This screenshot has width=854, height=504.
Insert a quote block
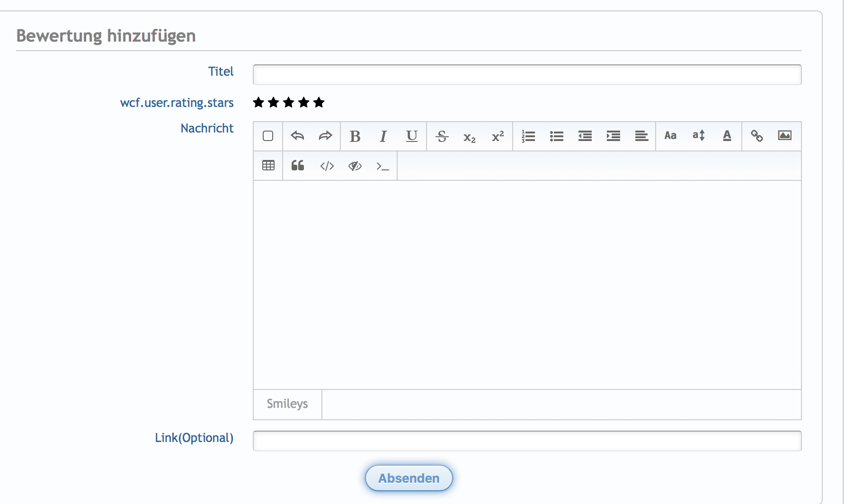click(x=297, y=166)
